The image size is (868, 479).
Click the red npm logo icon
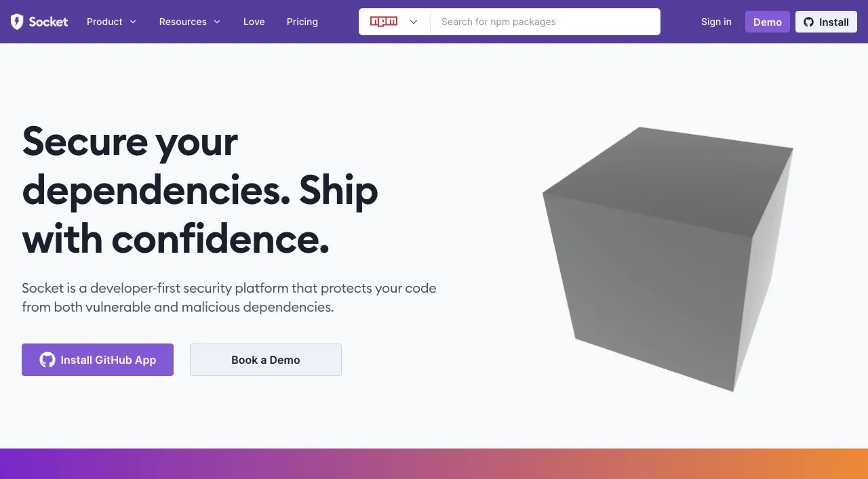point(384,22)
